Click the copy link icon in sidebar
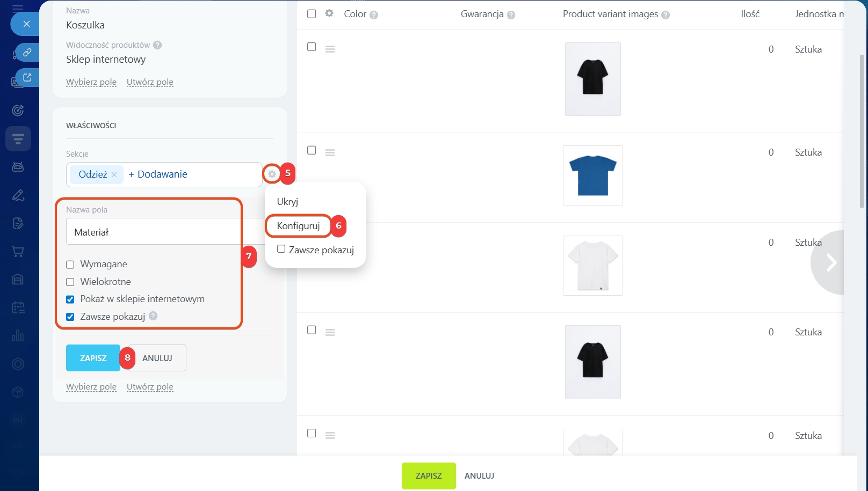 (x=27, y=53)
